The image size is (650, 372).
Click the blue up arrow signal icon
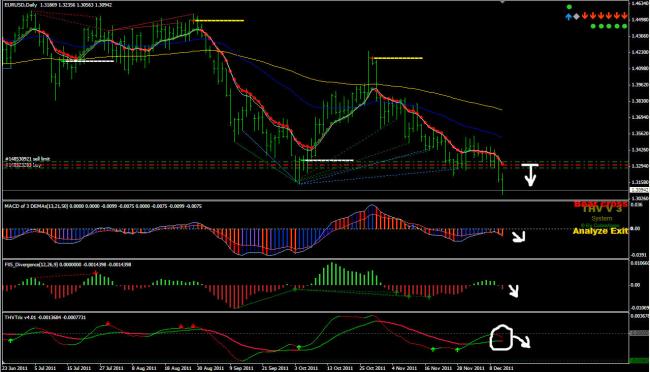568,17
